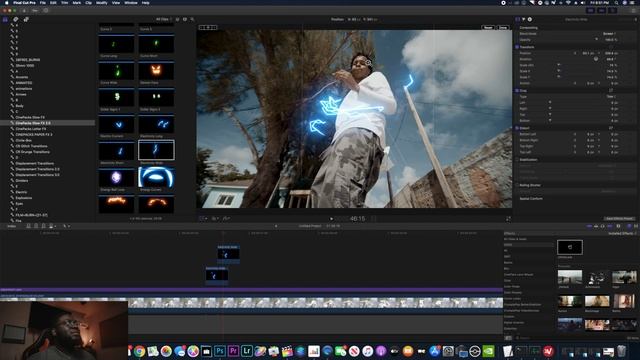Open the Window menu
The height and width of the screenshot is (360, 640).
click(131, 2)
